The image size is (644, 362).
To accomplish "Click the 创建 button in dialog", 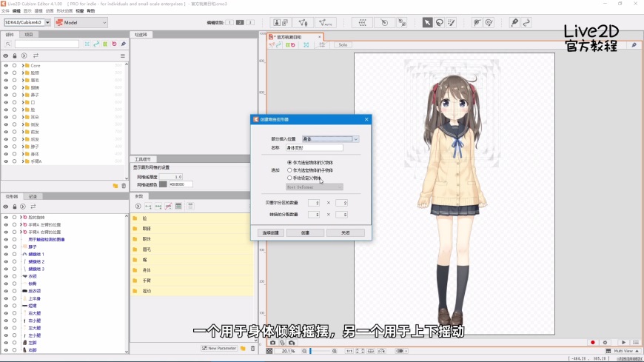I will click(305, 232).
